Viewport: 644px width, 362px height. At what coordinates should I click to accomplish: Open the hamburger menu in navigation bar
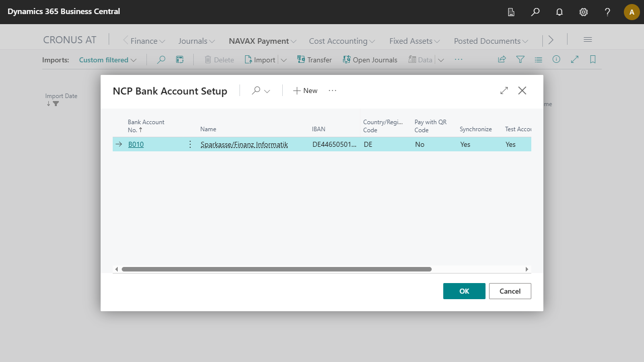click(x=588, y=40)
